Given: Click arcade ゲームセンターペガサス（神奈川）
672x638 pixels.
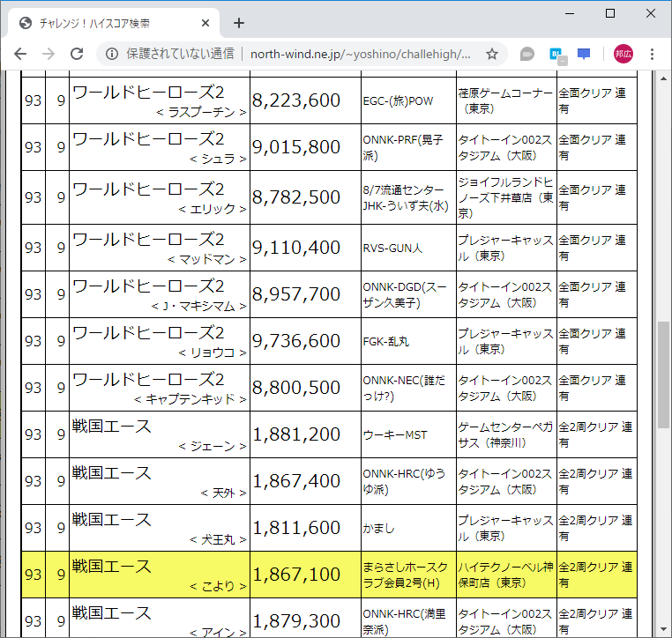Looking at the screenshot, I should [505, 434].
